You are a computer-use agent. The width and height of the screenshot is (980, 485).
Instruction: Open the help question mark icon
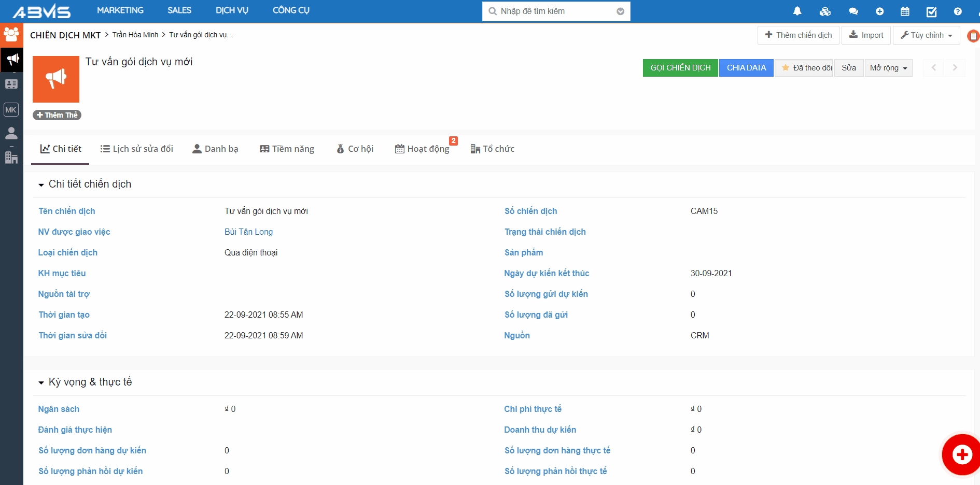pos(957,11)
